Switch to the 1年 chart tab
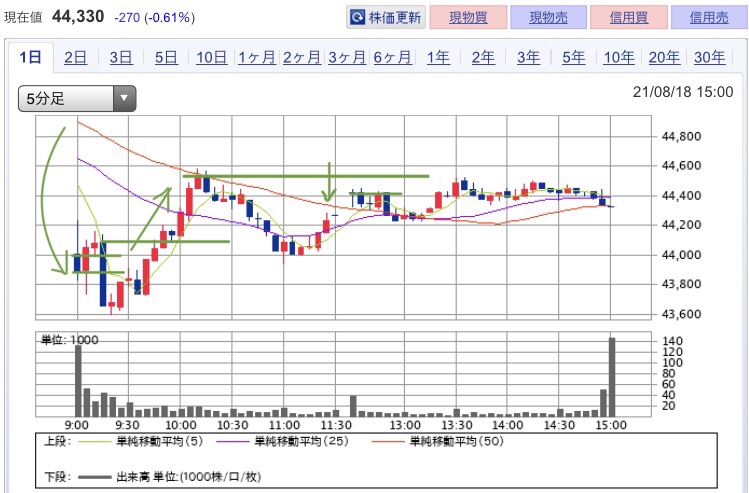 point(438,57)
